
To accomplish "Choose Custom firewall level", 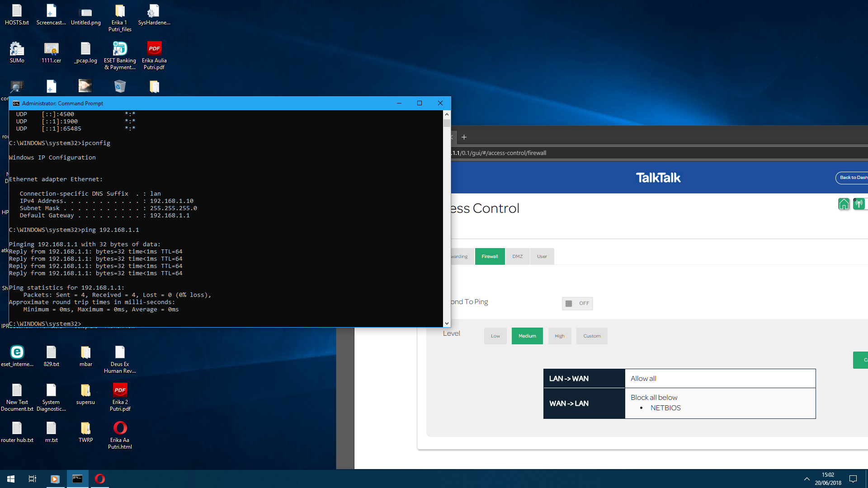I will click(x=591, y=336).
